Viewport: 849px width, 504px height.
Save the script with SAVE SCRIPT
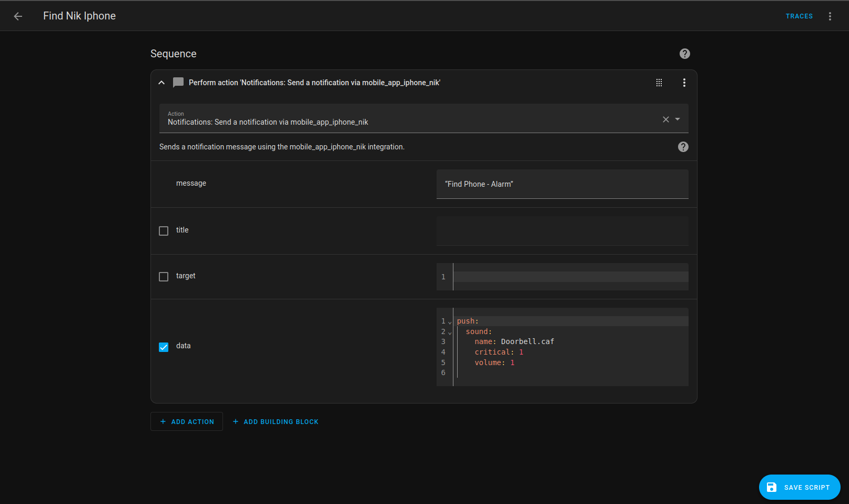pos(800,487)
